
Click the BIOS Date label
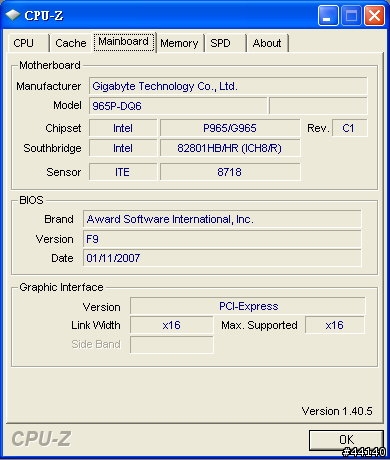point(62,258)
